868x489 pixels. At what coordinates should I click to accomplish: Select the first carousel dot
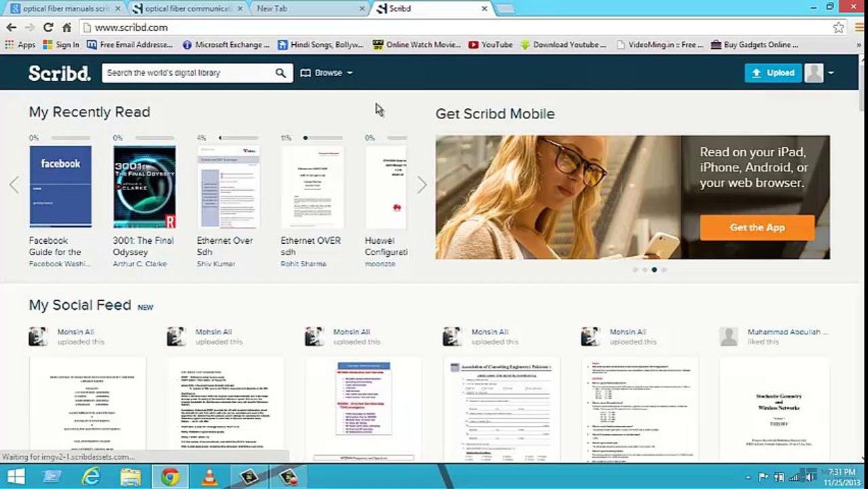pyautogui.click(x=635, y=270)
